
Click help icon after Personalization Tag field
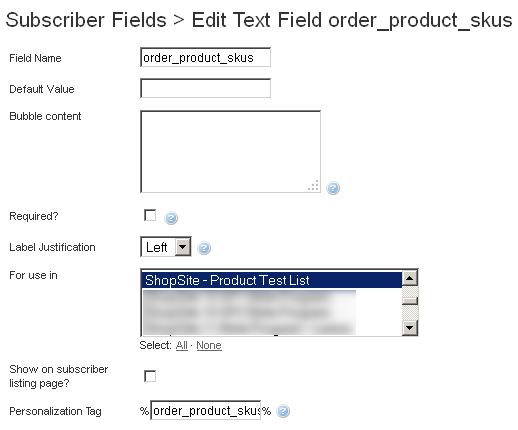[x=283, y=411]
